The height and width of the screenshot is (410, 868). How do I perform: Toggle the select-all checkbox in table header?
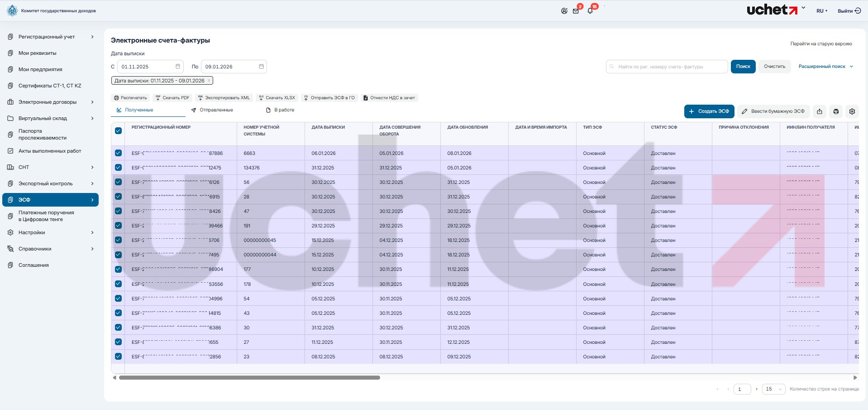(x=118, y=131)
